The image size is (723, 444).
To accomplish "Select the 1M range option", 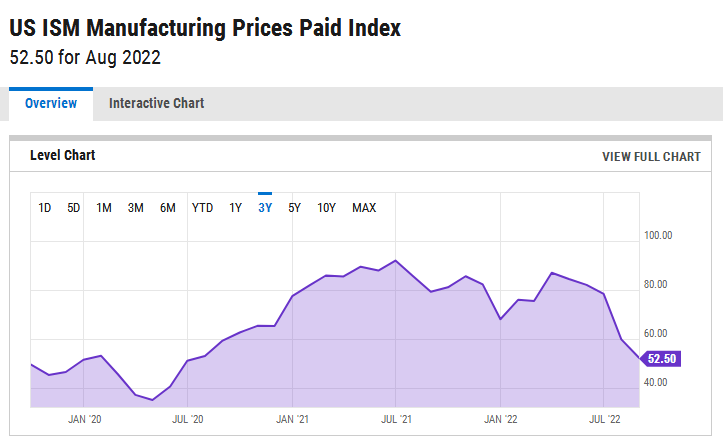I will (x=104, y=208).
